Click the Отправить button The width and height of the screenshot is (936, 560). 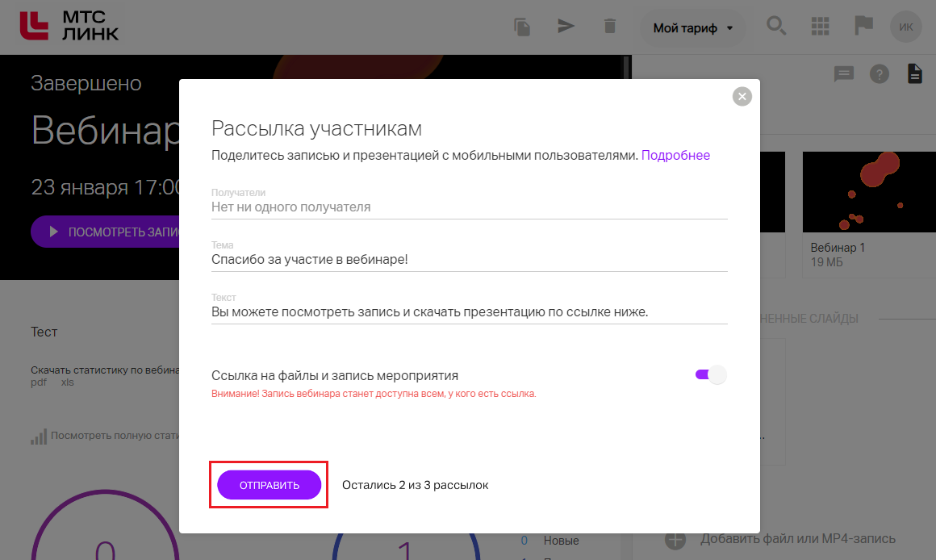tap(270, 485)
